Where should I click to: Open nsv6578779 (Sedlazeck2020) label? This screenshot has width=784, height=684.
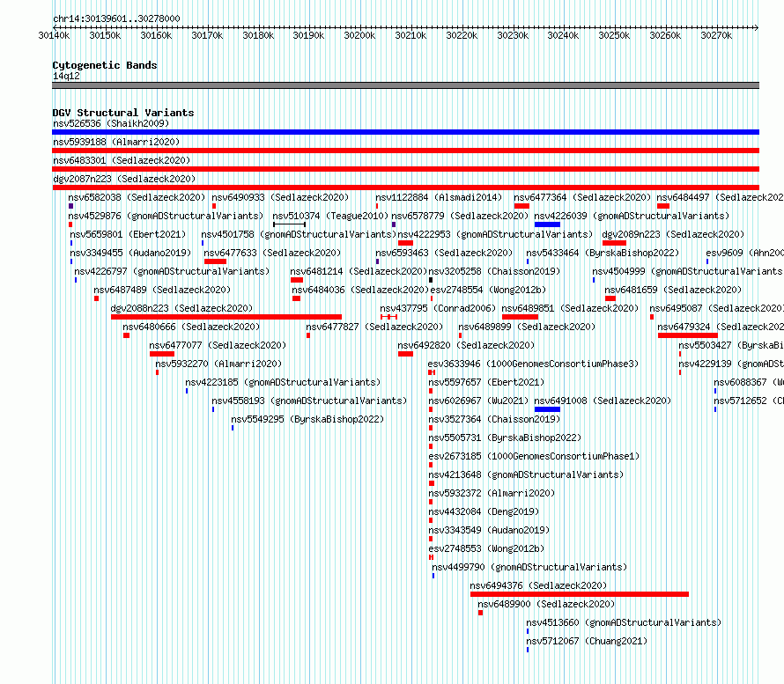tap(460, 216)
